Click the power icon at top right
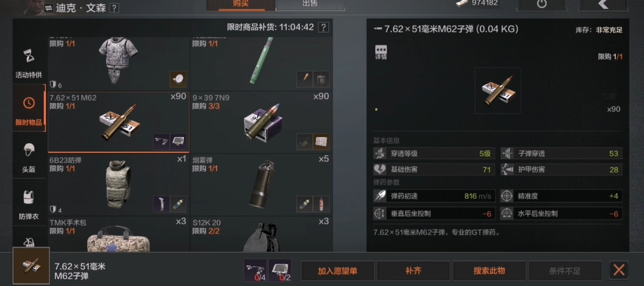644x286 pixels. click(542, 5)
